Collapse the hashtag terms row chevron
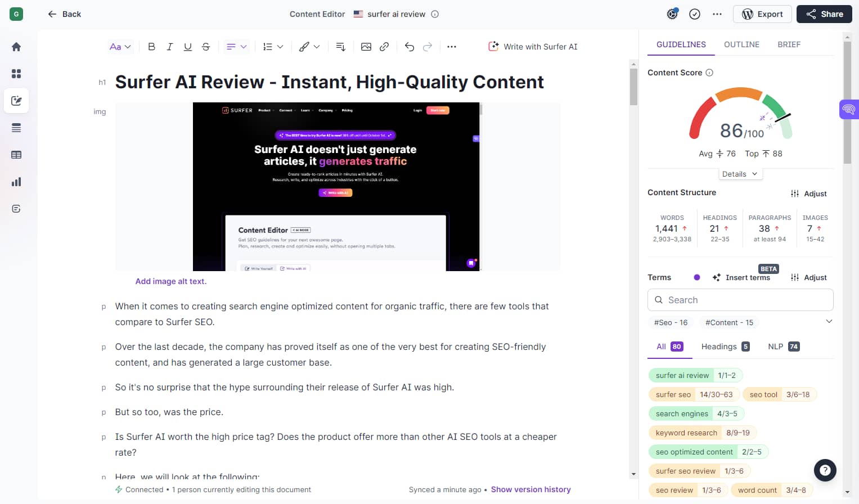This screenshot has width=859, height=504. pos(829,321)
